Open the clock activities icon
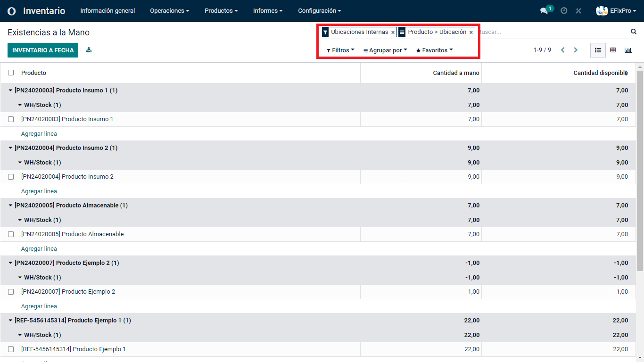The height and width of the screenshot is (362, 644). pos(564,11)
